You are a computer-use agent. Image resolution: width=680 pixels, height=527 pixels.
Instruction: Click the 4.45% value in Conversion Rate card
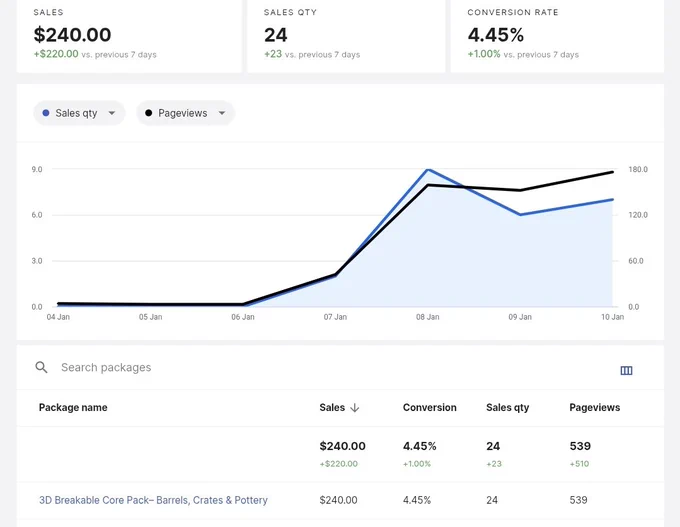coord(496,35)
